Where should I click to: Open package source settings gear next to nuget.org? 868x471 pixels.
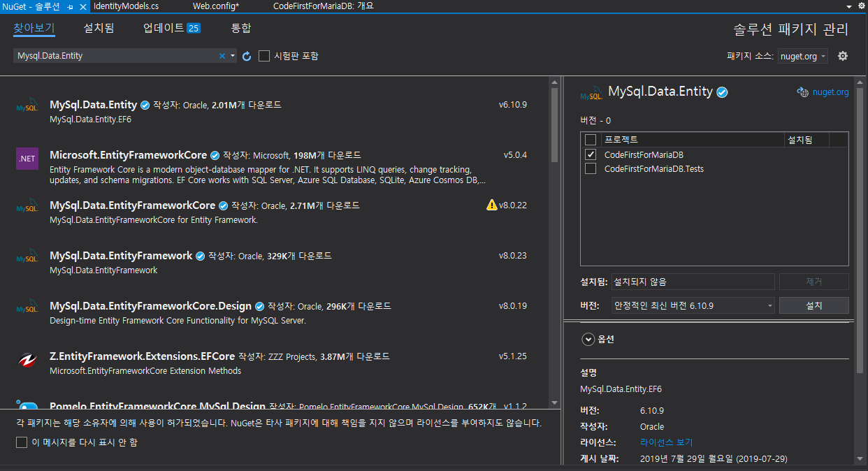pos(843,56)
